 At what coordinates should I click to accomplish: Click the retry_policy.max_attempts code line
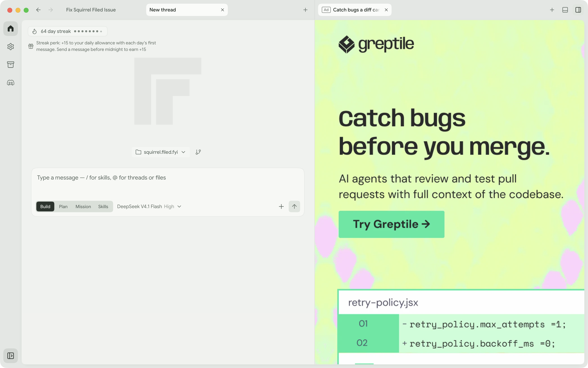point(488,324)
